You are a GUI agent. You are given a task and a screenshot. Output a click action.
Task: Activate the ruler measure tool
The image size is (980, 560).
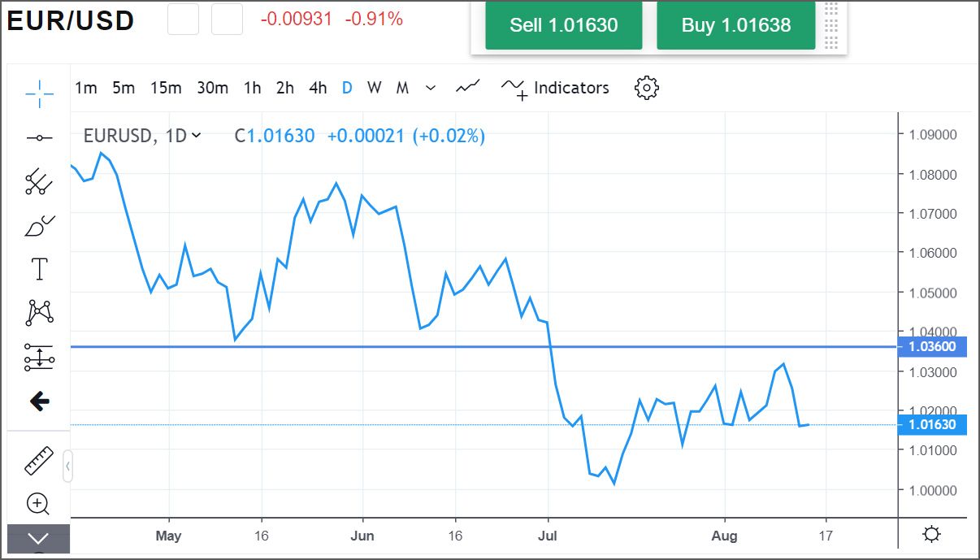click(39, 461)
